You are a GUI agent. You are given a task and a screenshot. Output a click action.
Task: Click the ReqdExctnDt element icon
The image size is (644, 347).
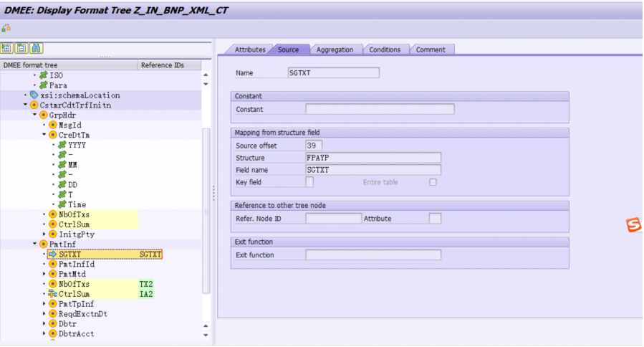point(52,314)
